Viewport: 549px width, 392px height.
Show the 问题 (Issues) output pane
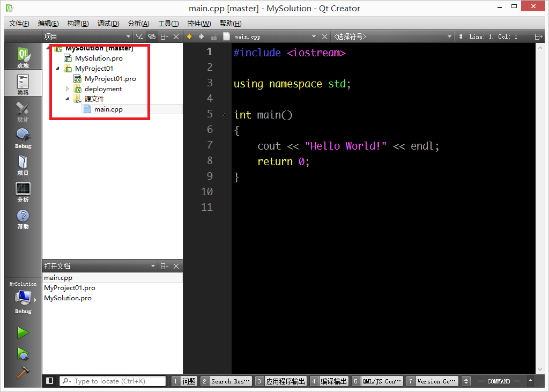click(184, 381)
